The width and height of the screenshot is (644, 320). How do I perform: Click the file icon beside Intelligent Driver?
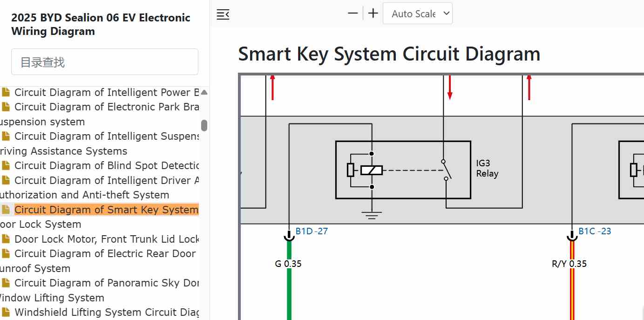[x=6, y=180]
